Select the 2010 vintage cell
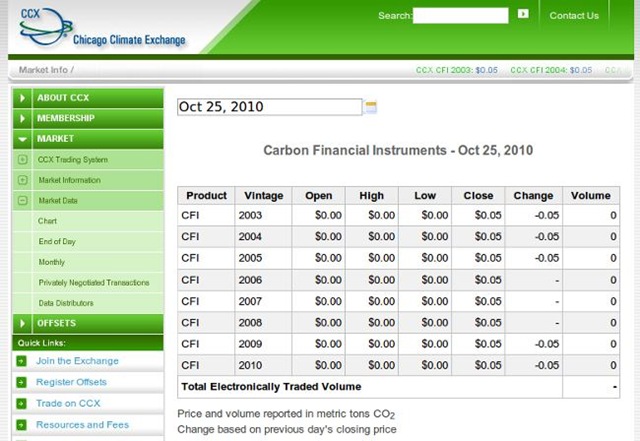This screenshot has height=441, width=640. click(x=264, y=365)
